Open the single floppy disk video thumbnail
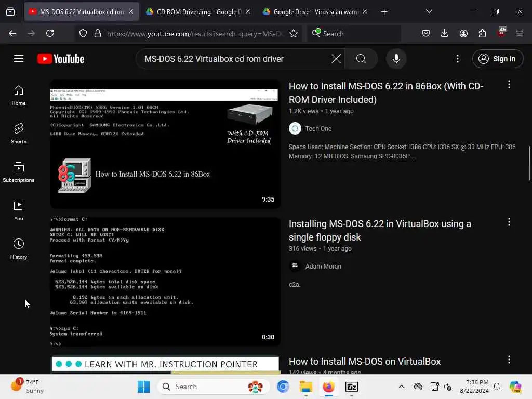The width and height of the screenshot is (532, 399). (165, 282)
